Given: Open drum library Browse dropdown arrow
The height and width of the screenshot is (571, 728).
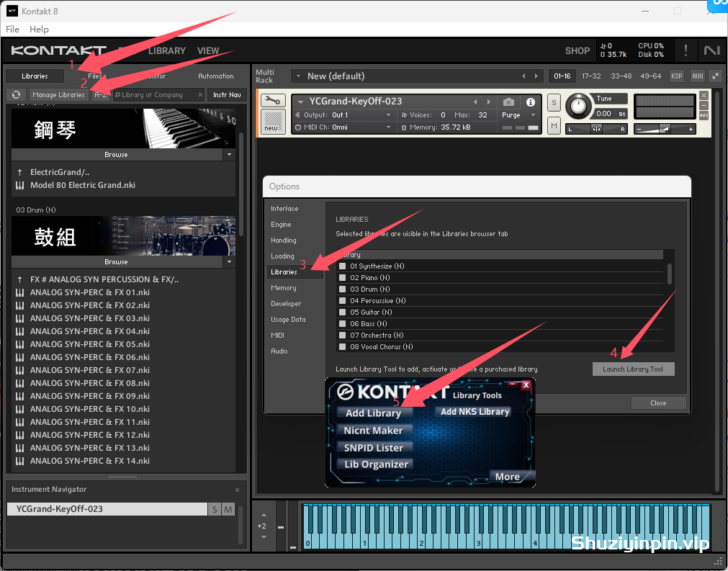Looking at the screenshot, I should point(230,262).
